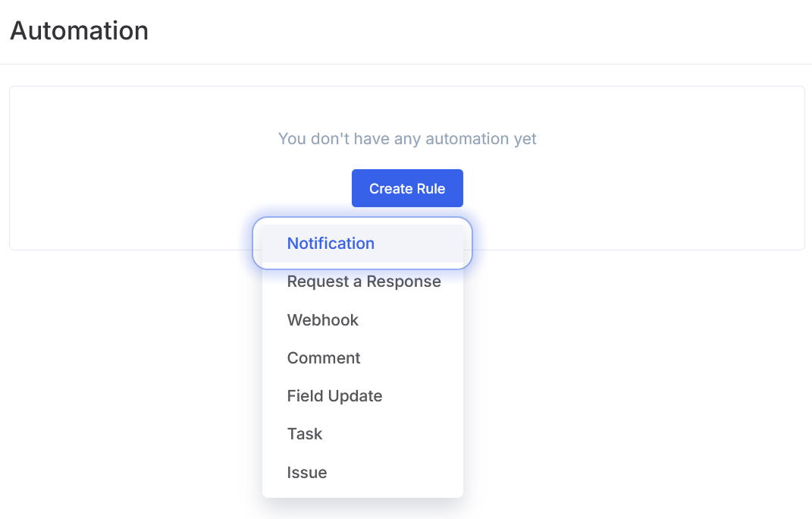The image size is (812, 519).
Task: Click the highlighted Notification menu entry
Action: point(331,244)
